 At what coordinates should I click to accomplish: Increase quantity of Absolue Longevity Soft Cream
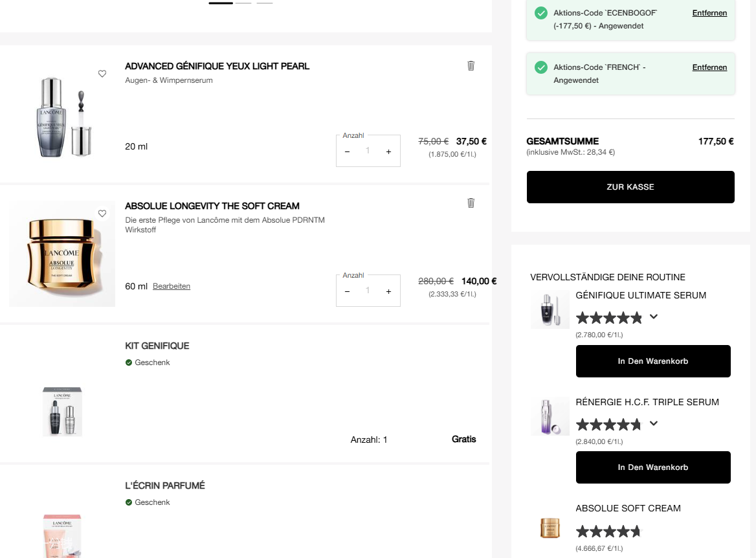click(x=388, y=291)
